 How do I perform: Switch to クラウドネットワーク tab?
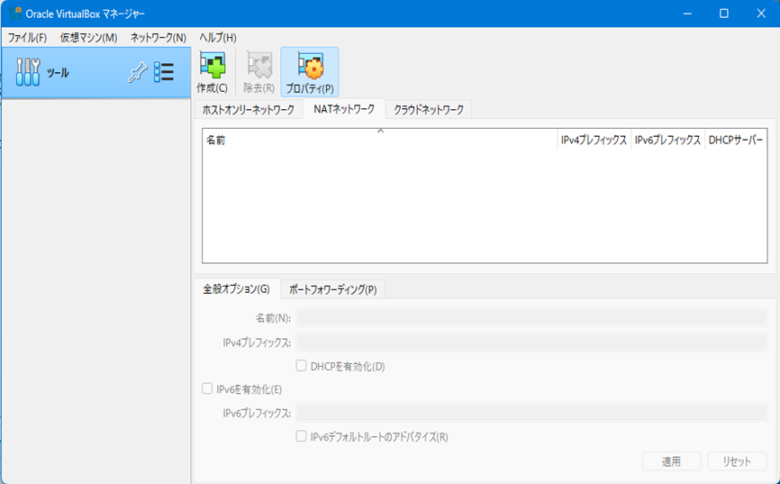429,109
